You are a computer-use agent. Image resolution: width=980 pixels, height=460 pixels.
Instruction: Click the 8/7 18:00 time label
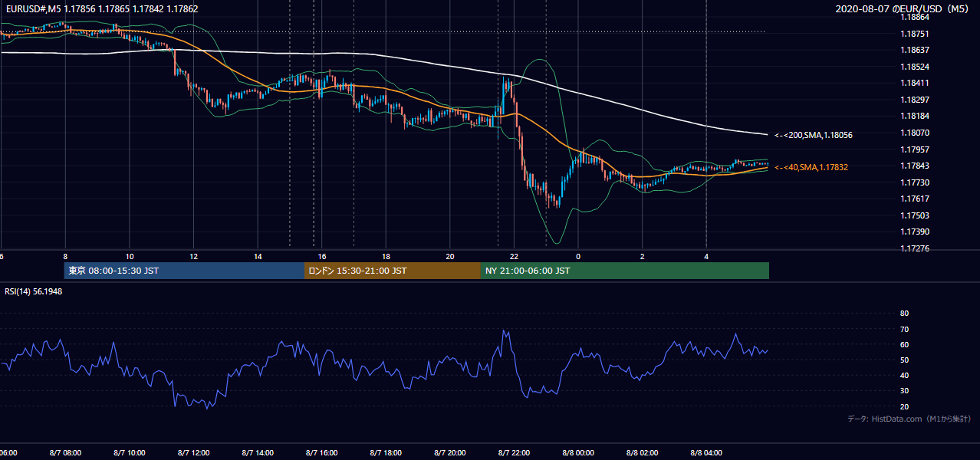[386, 453]
